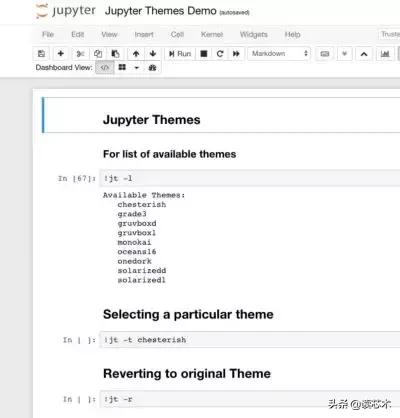The height and width of the screenshot is (418, 400).
Task: Click the 'Available Themes:' output text
Action: tap(144, 195)
